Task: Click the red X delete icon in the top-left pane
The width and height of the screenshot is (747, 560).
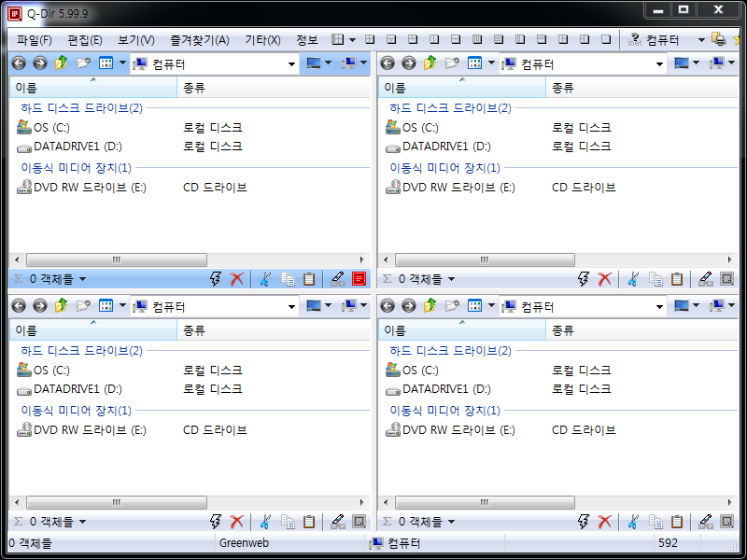Action: pyautogui.click(x=237, y=279)
